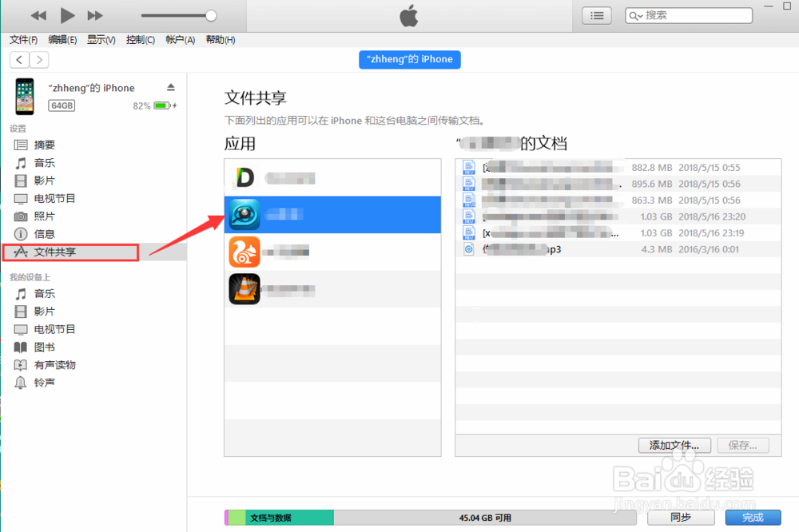Click the 64GB capacity label
Viewport: 799px width, 532px height.
pos(62,105)
